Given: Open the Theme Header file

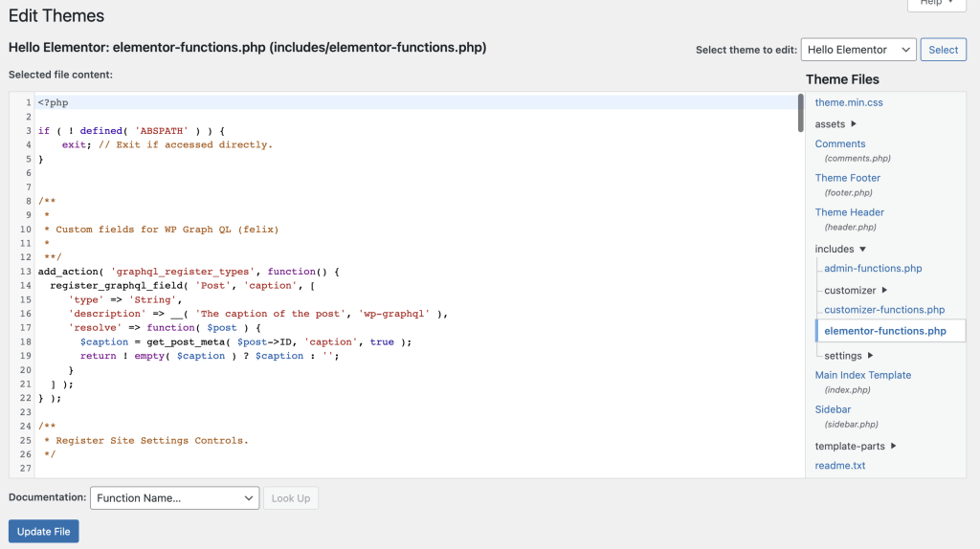Looking at the screenshot, I should point(849,212).
